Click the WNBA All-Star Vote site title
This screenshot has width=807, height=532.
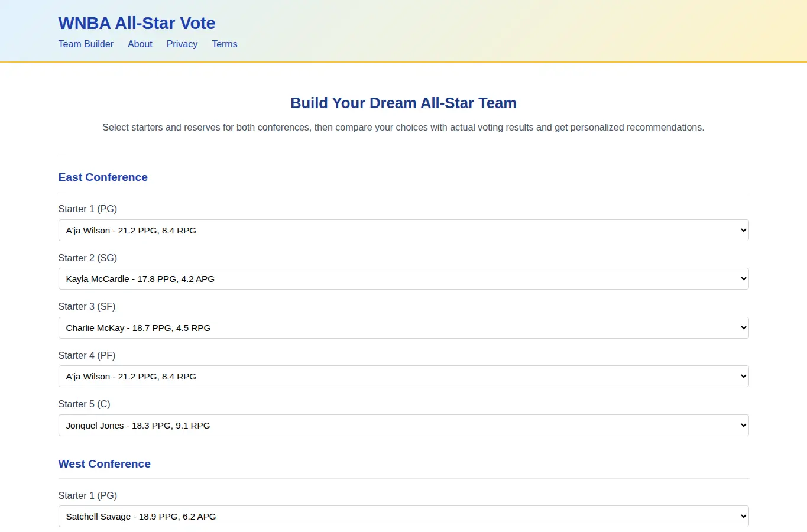pos(137,23)
